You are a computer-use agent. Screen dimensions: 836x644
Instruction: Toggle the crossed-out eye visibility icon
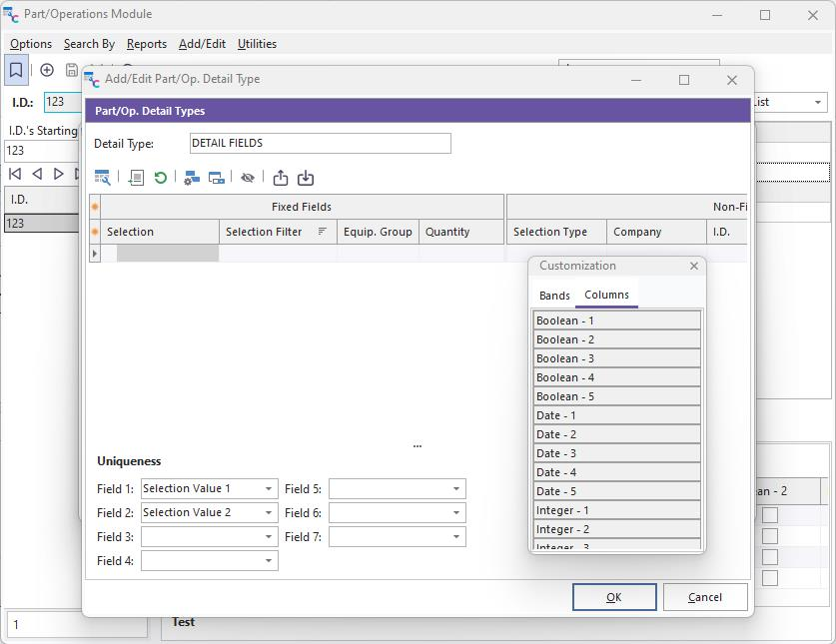click(247, 178)
